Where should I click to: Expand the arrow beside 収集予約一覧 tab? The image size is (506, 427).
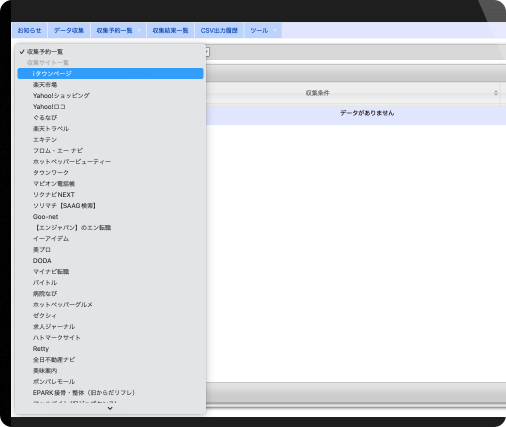(x=139, y=31)
